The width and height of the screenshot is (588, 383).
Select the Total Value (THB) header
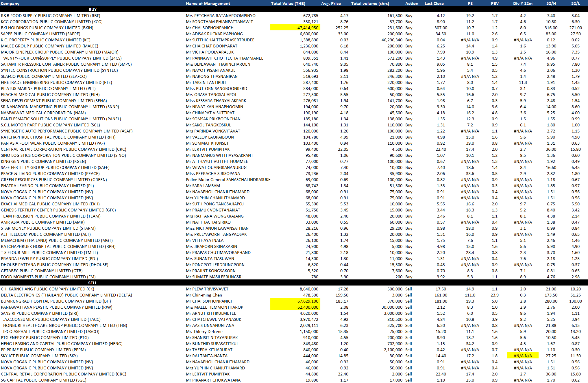click(288, 3)
